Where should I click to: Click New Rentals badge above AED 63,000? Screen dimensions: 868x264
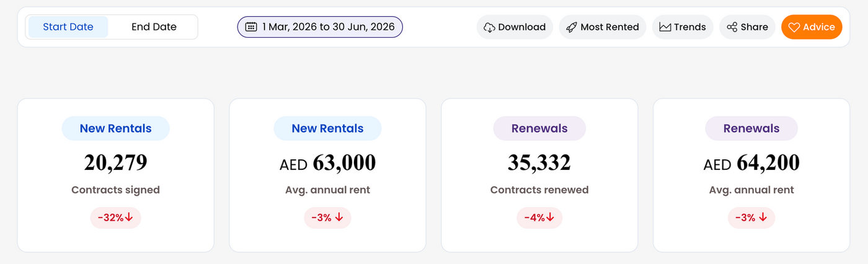click(x=327, y=128)
